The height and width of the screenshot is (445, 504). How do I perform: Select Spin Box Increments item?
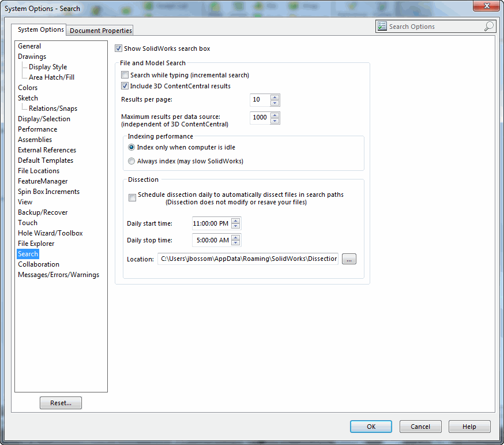click(48, 192)
